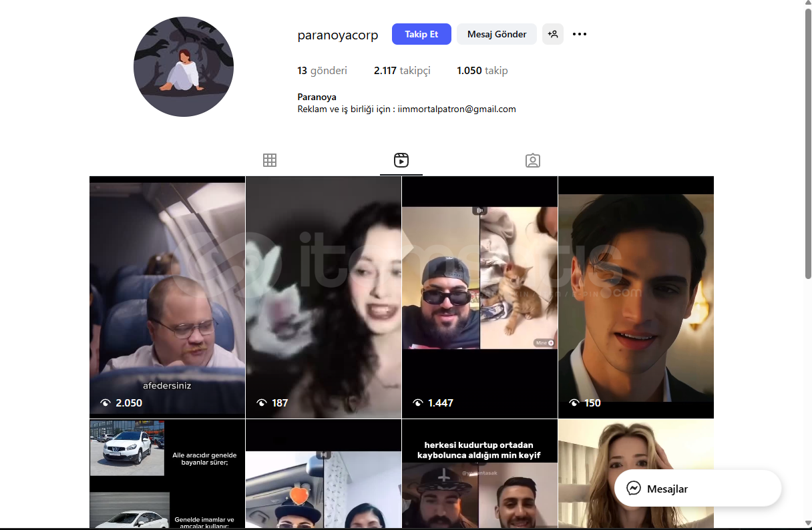The width and height of the screenshot is (812, 530).
Task: Open the split-screen reel with heart emoji
Action: click(323, 474)
